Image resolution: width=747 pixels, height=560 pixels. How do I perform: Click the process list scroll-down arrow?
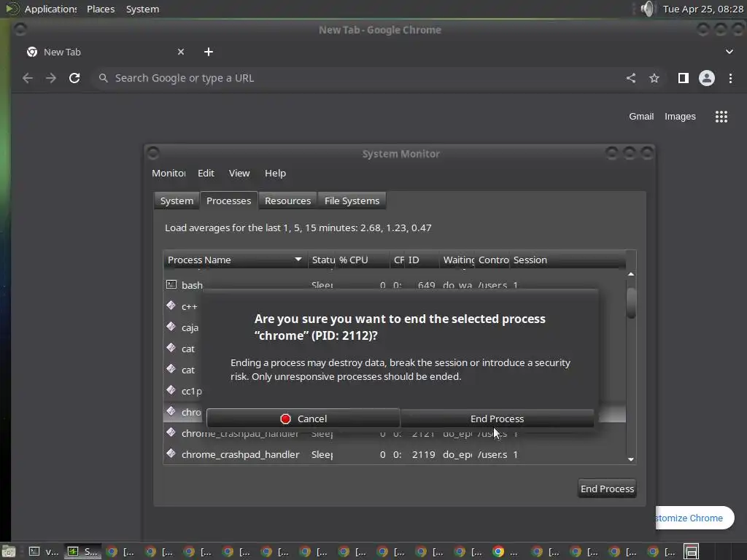[631, 459]
